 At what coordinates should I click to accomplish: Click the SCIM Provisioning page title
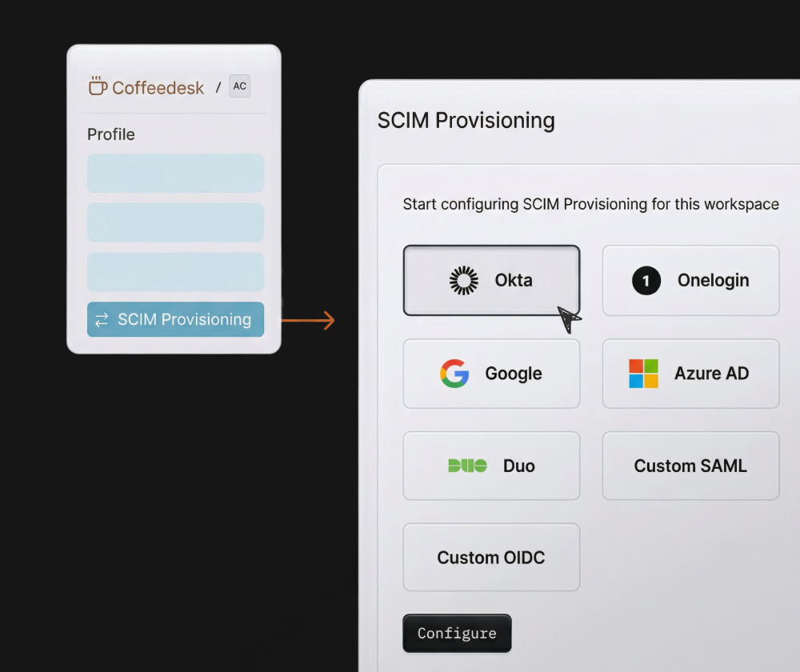[x=466, y=121]
